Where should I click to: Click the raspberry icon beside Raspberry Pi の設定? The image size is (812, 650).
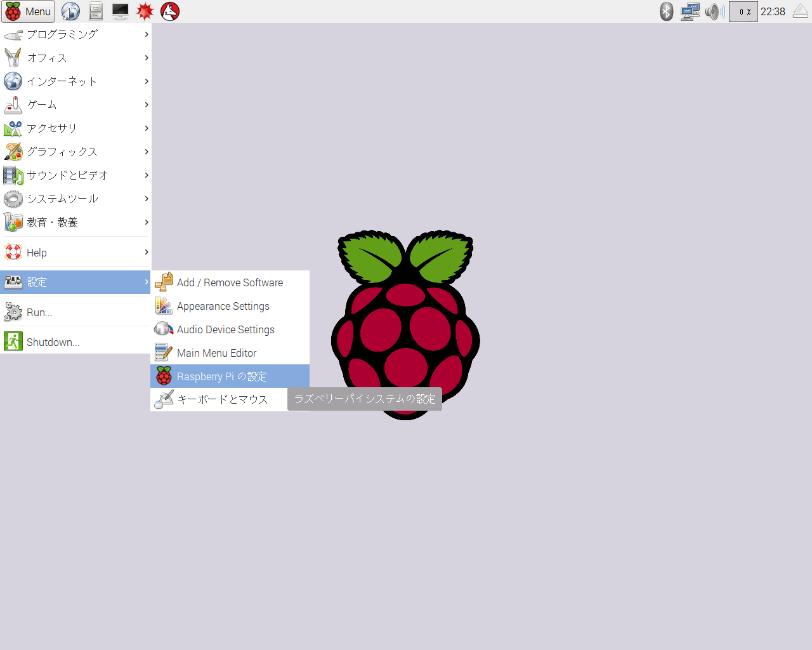(164, 376)
